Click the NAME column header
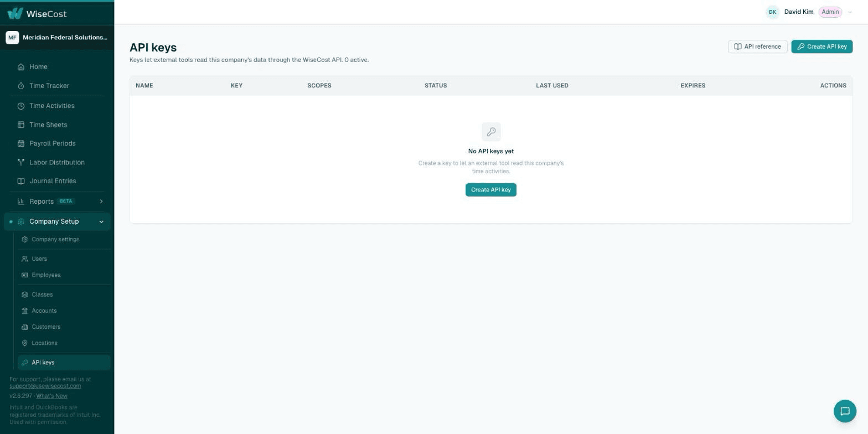868x434 pixels. coord(144,86)
